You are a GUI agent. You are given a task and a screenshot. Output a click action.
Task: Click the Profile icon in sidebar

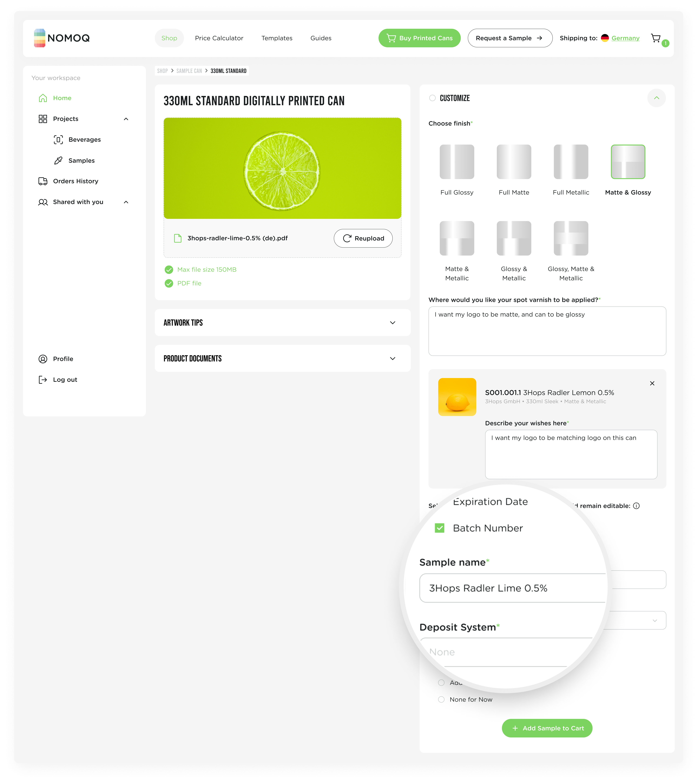pyautogui.click(x=43, y=358)
